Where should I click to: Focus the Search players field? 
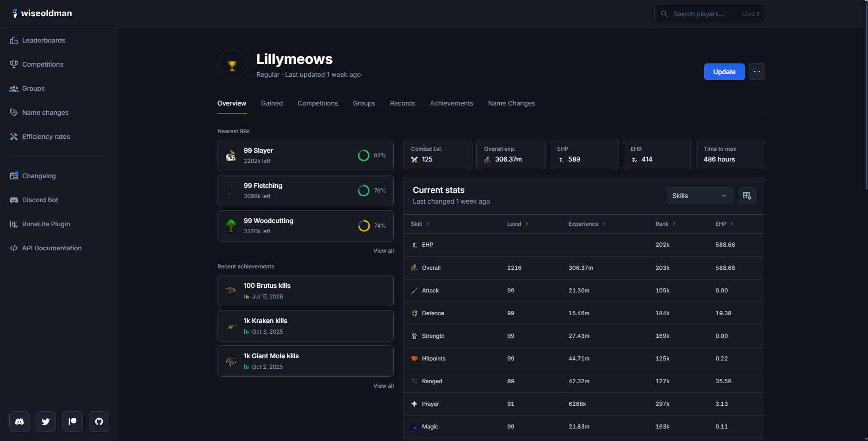click(710, 14)
